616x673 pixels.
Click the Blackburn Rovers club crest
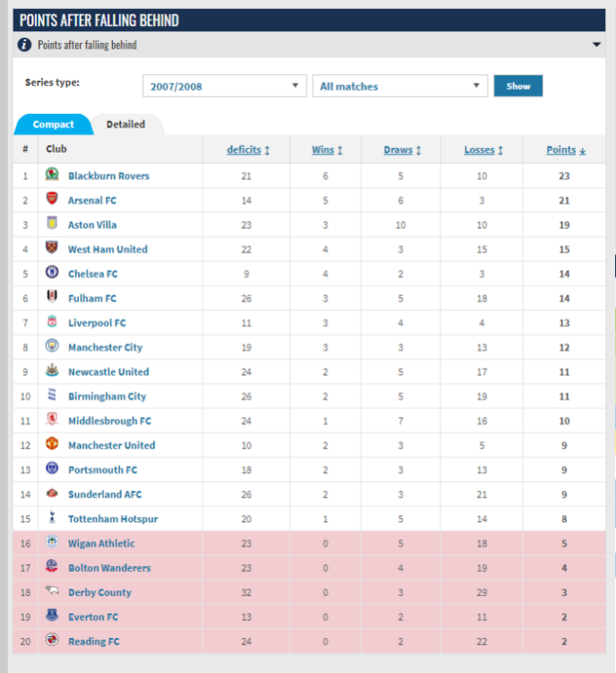click(52, 175)
